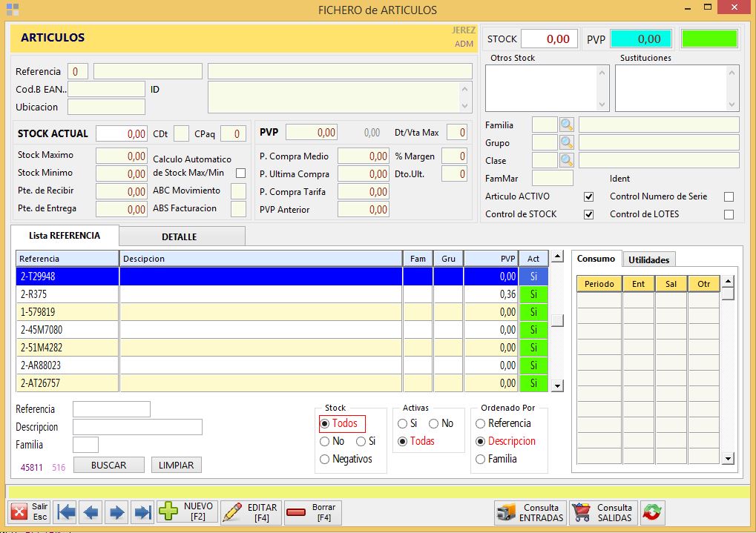Jump to the last record arrow
The height and width of the screenshot is (533, 756).
142,512
